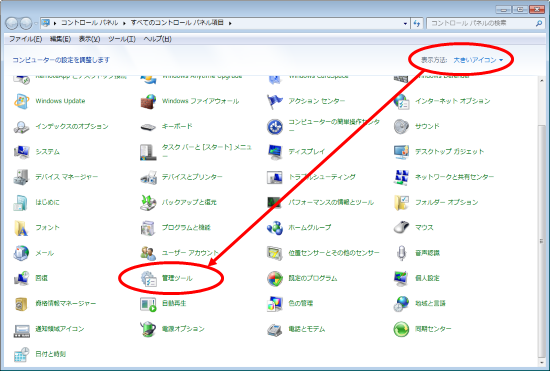This screenshot has height=371, width=550.
Task: Open 地域と言語
Action: (420, 303)
